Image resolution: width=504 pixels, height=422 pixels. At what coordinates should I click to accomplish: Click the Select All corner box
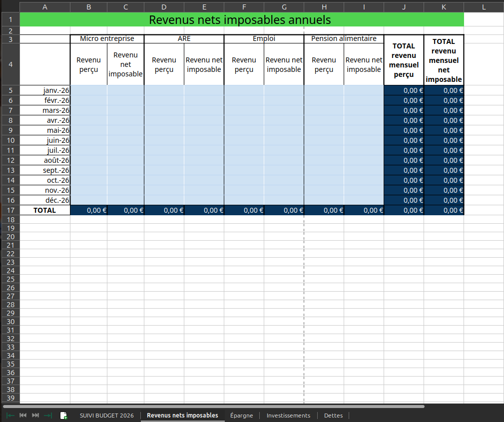(x=10, y=7)
